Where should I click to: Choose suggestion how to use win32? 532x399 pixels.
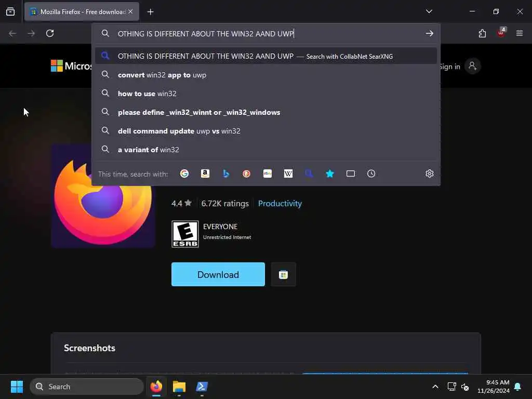(265, 94)
